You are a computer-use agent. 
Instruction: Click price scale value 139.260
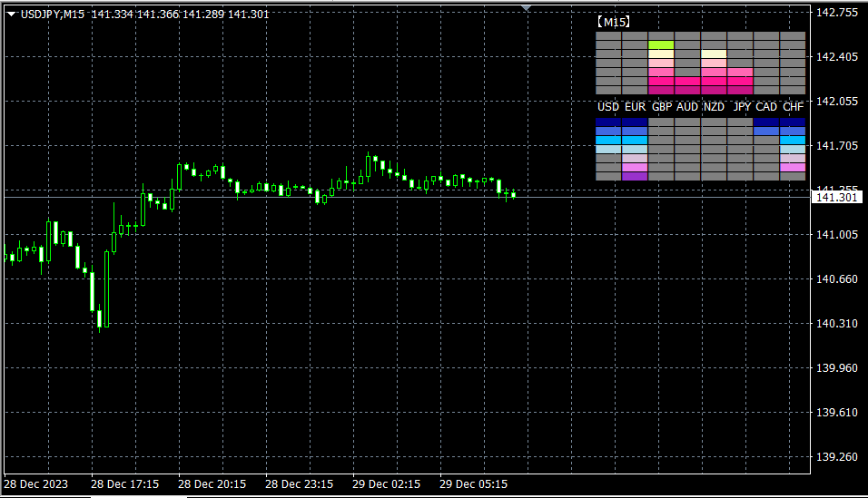[837, 456]
